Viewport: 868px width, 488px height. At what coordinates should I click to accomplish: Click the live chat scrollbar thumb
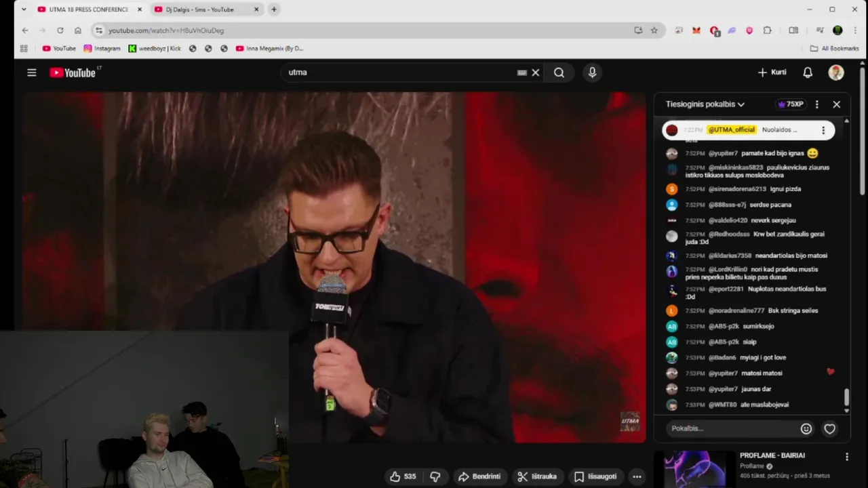tap(846, 397)
